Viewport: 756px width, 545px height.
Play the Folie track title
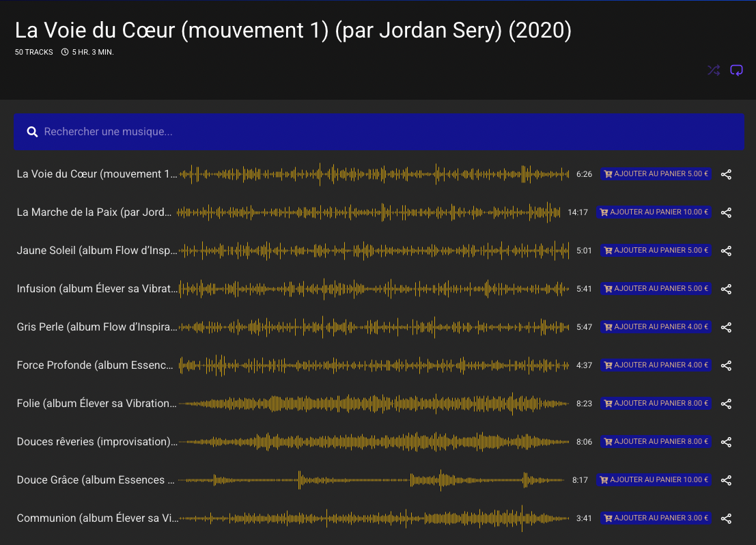(x=96, y=404)
